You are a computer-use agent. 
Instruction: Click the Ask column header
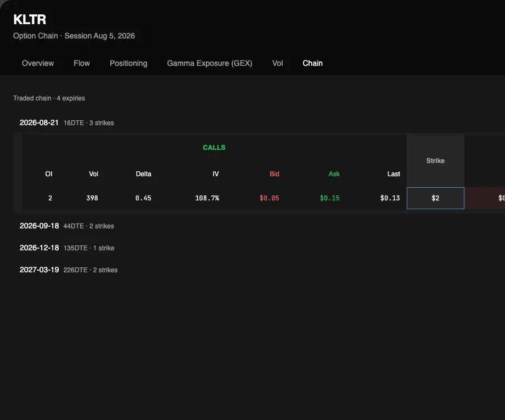334,174
